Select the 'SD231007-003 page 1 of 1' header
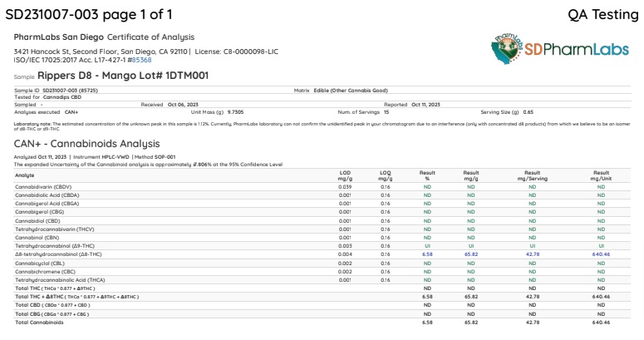 pos(89,15)
